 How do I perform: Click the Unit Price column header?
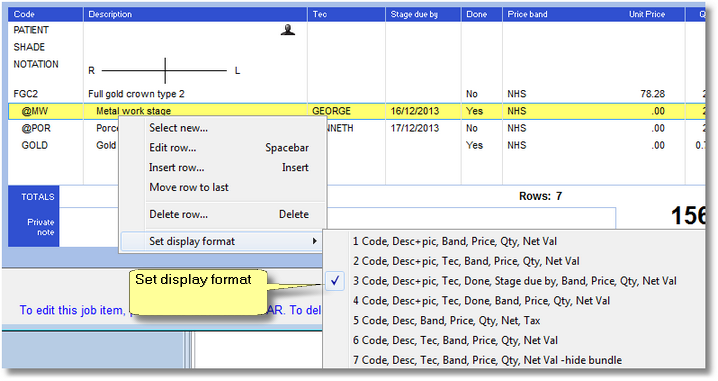point(647,14)
